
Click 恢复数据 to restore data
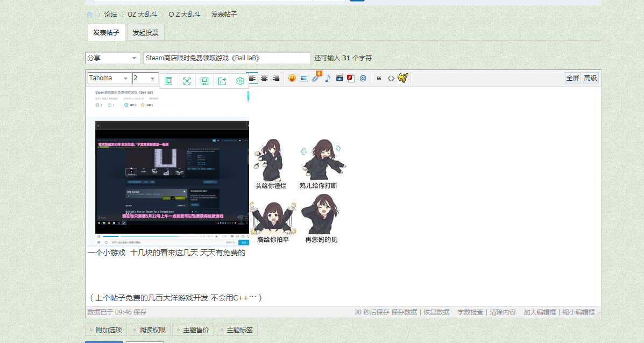[x=436, y=312]
